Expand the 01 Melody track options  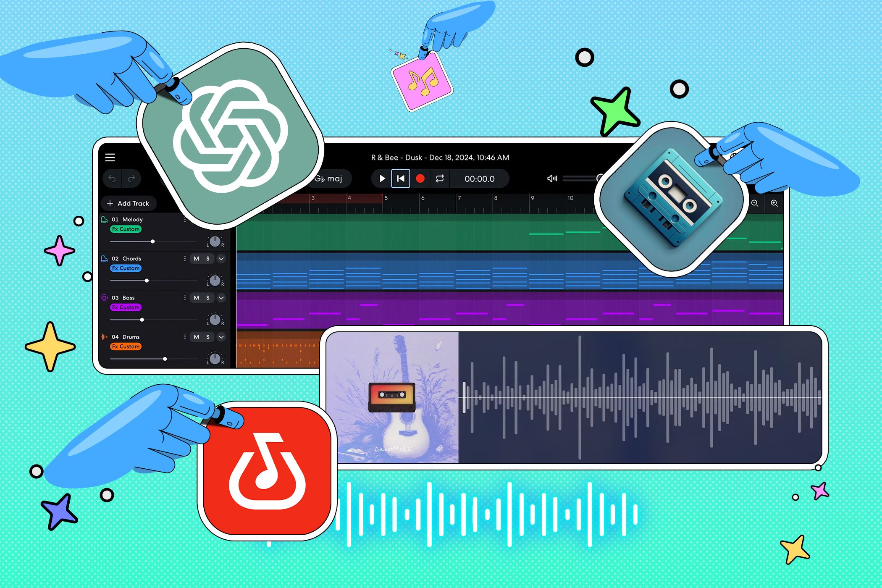pyautogui.click(x=223, y=218)
